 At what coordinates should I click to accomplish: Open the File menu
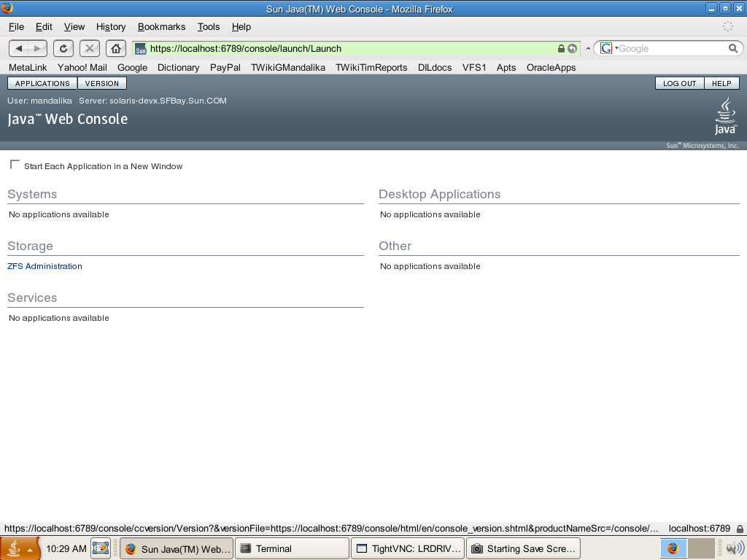[16, 27]
